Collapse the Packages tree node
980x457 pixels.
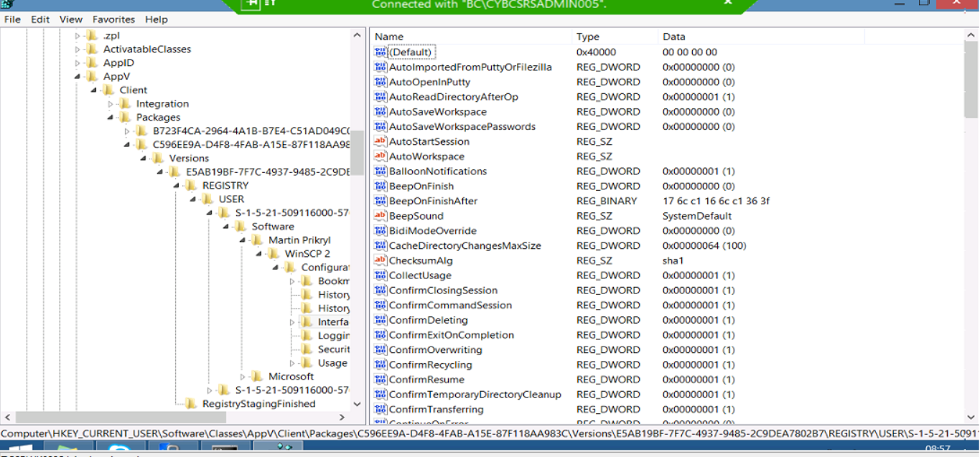tap(111, 118)
